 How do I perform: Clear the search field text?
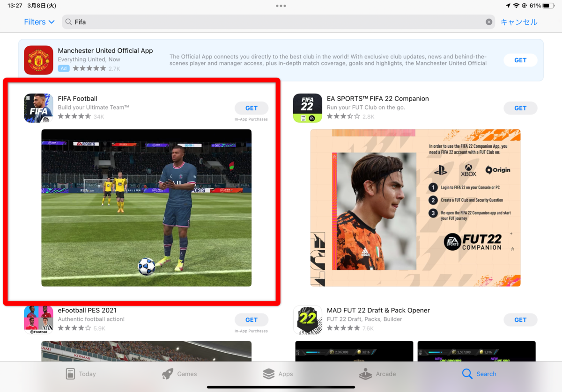click(489, 22)
